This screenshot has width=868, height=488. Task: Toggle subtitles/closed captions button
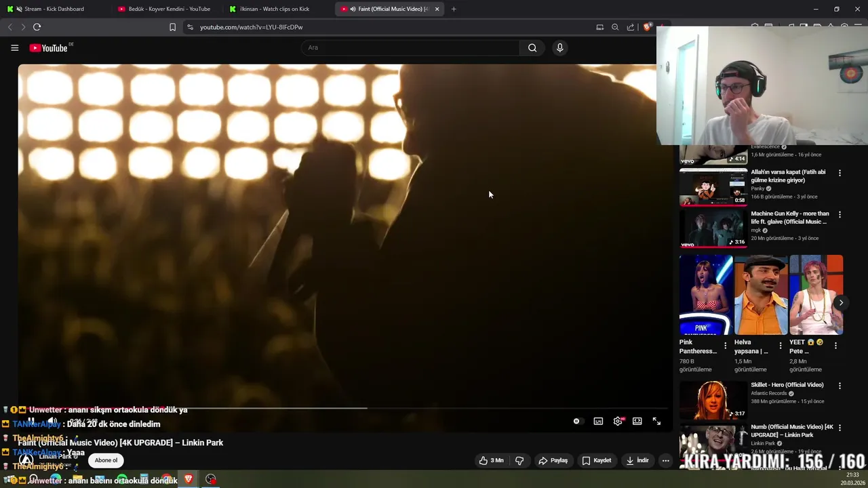tap(598, 421)
